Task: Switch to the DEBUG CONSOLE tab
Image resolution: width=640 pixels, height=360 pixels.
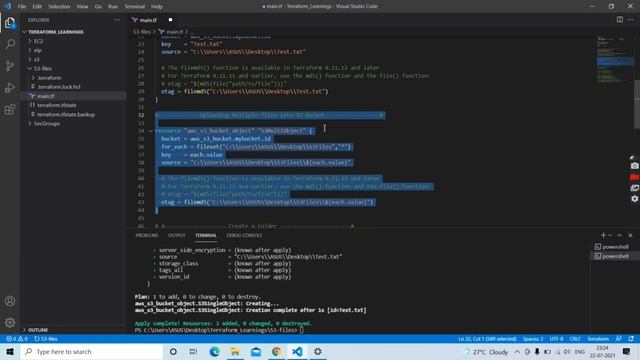Action: [244, 235]
